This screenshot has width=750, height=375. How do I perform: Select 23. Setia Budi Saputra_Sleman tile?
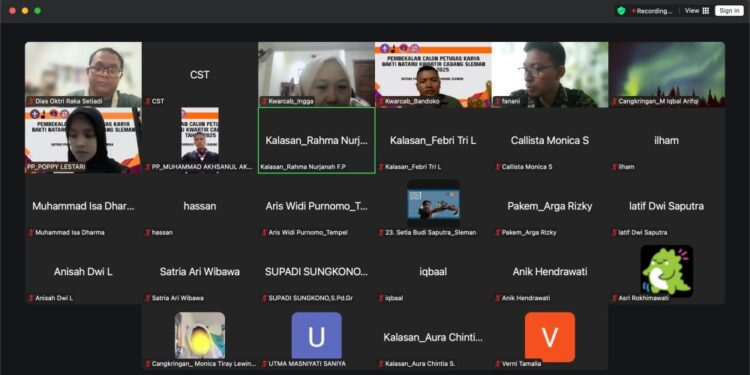tap(433, 206)
